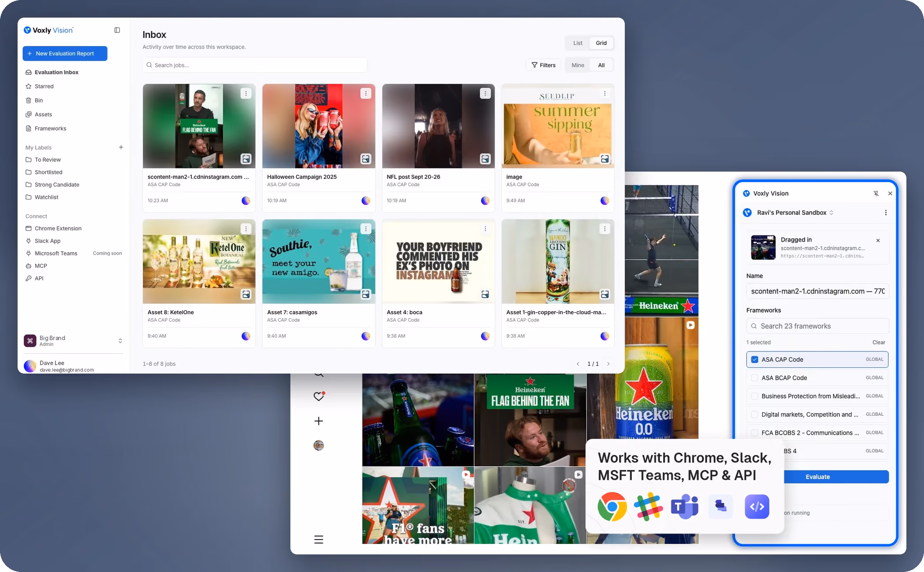Check the ASA BCAP Code framework

click(x=755, y=378)
